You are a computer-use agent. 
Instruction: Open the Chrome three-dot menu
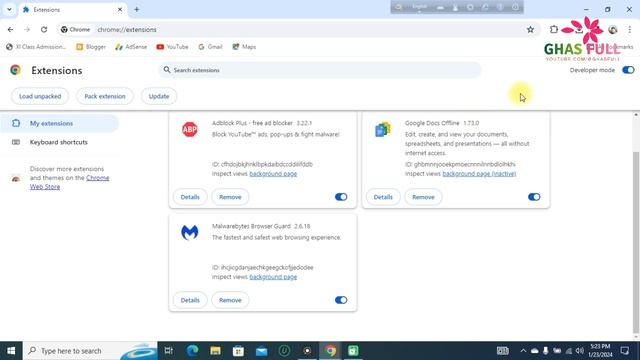[x=630, y=29]
